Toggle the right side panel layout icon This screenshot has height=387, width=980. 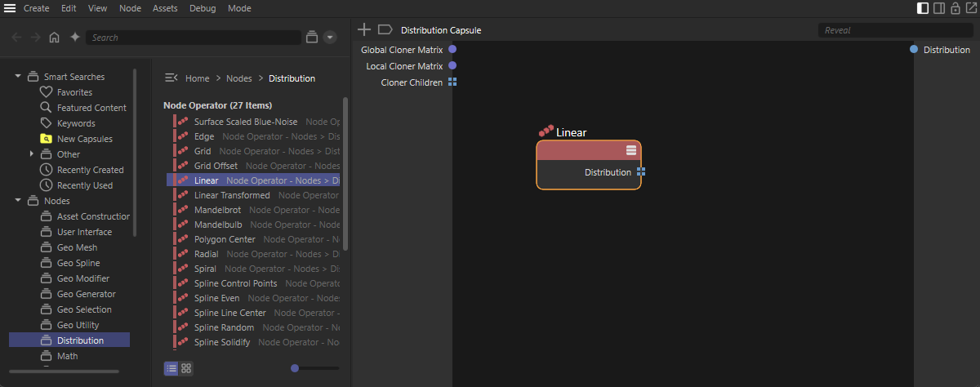pyautogui.click(x=939, y=8)
